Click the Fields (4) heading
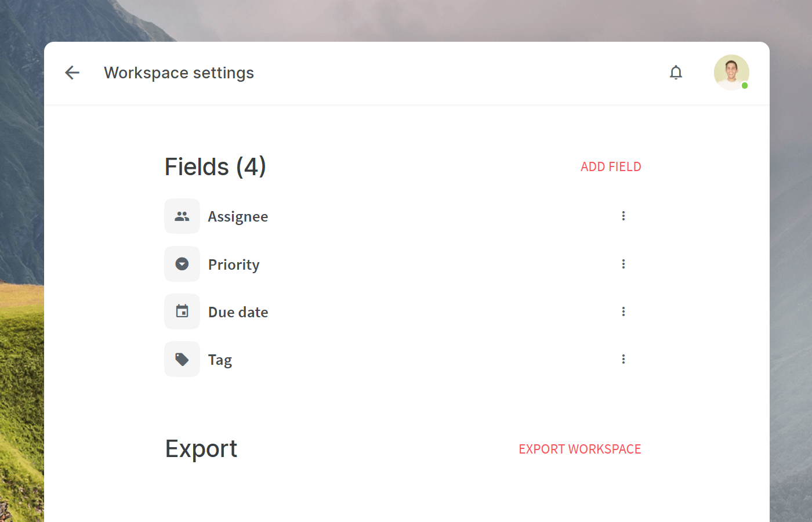The height and width of the screenshot is (522, 812). pos(215,167)
